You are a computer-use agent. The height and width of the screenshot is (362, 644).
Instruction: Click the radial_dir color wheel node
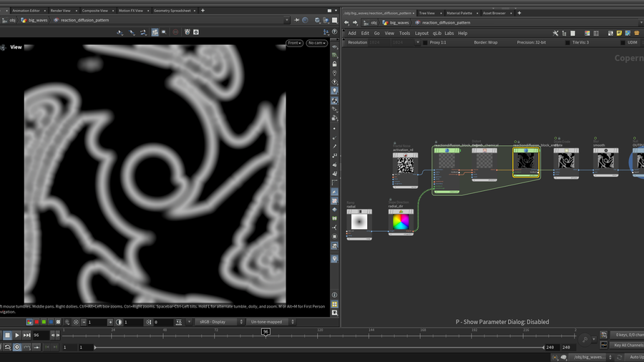point(401,222)
